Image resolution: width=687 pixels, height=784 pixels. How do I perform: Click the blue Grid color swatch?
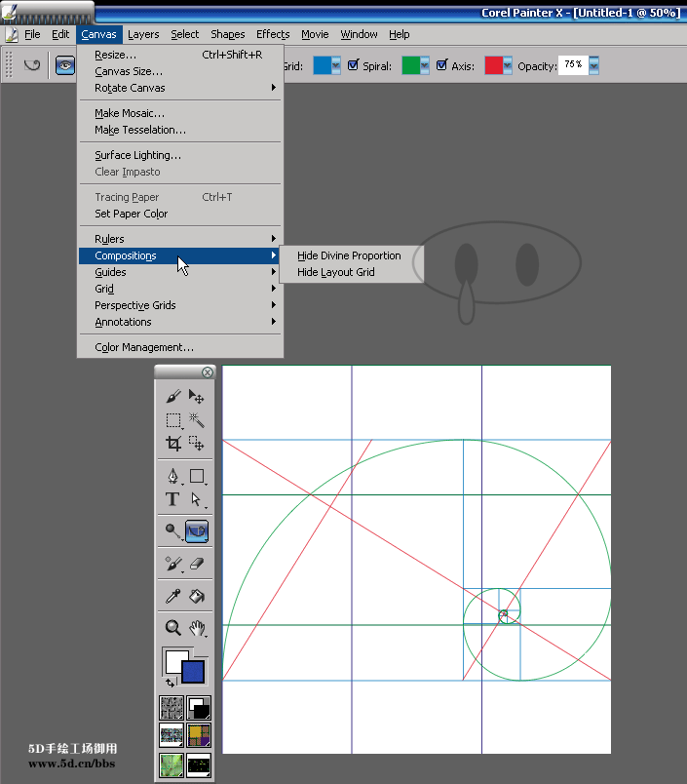pos(323,65)
